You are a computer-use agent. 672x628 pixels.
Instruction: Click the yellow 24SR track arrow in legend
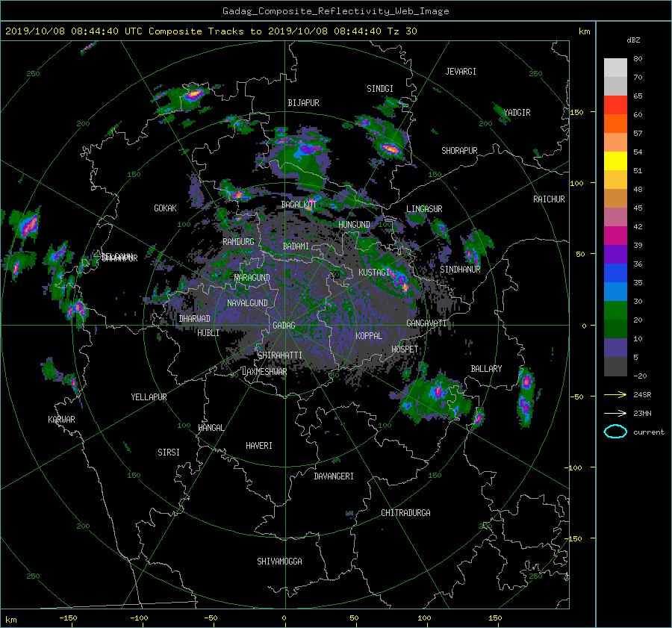[x=615, y=394]
